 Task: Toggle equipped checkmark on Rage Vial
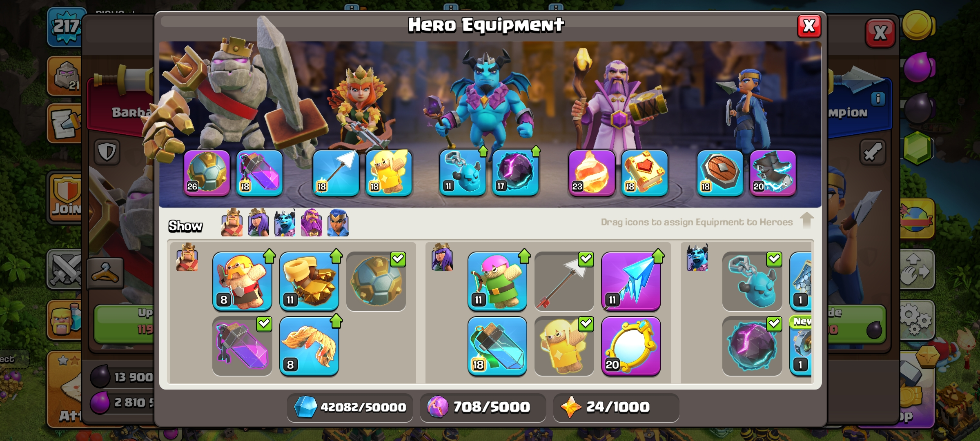coord(264,324)
